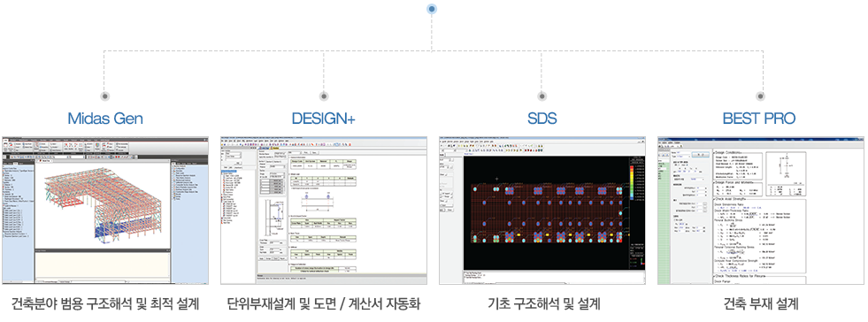Click the gray connector dot above DESIGN+
This screenshot has height=322, width=868.
coord(324,96)
